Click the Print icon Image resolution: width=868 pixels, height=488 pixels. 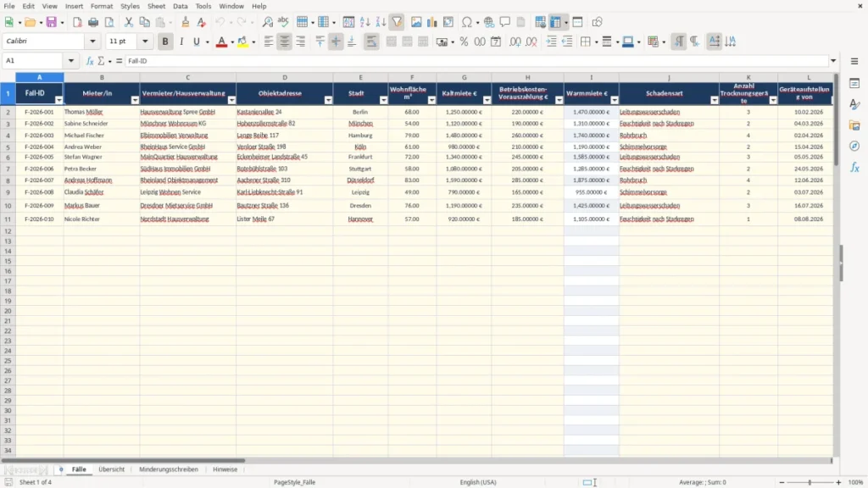(93, 22)
